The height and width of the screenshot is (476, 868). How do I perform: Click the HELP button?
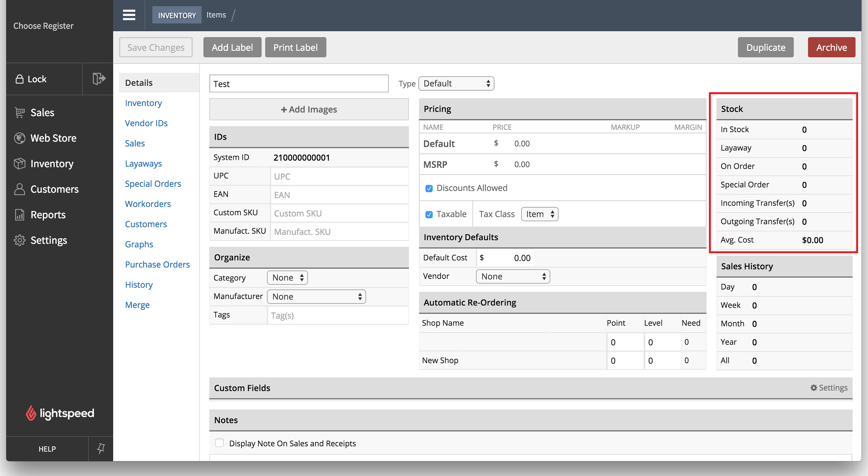[47, 449]
